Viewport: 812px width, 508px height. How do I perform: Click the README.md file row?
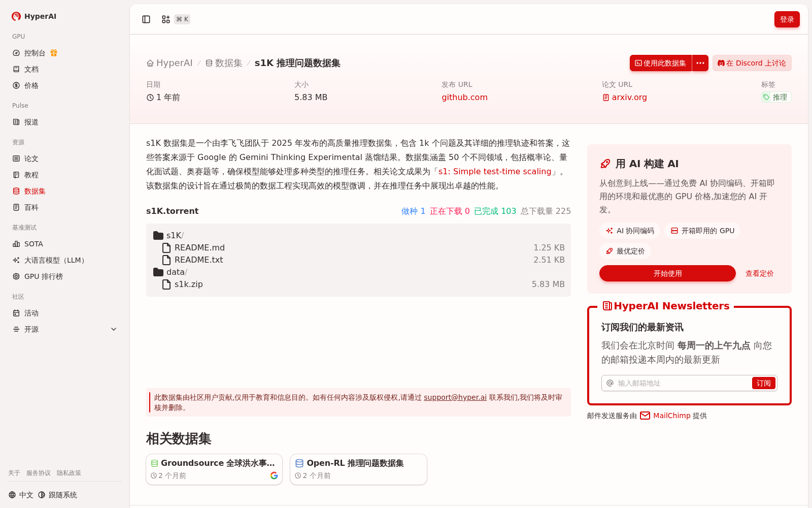tap(358, 247)
